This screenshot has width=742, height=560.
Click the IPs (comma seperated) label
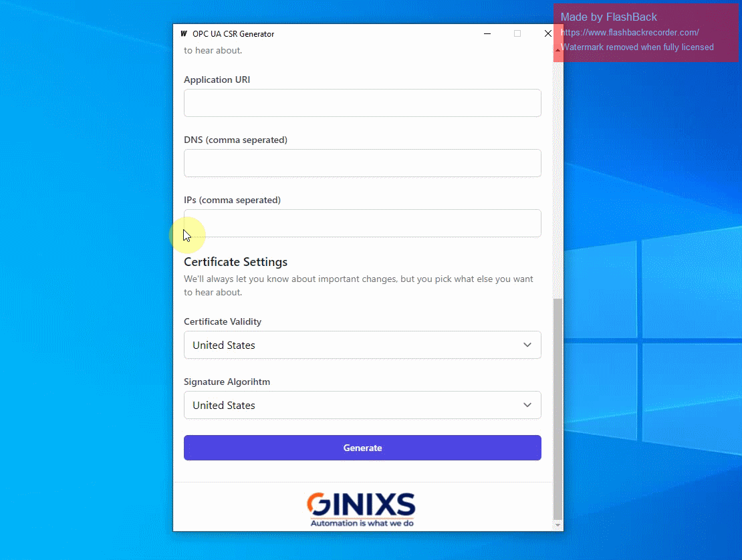point(233,200)
